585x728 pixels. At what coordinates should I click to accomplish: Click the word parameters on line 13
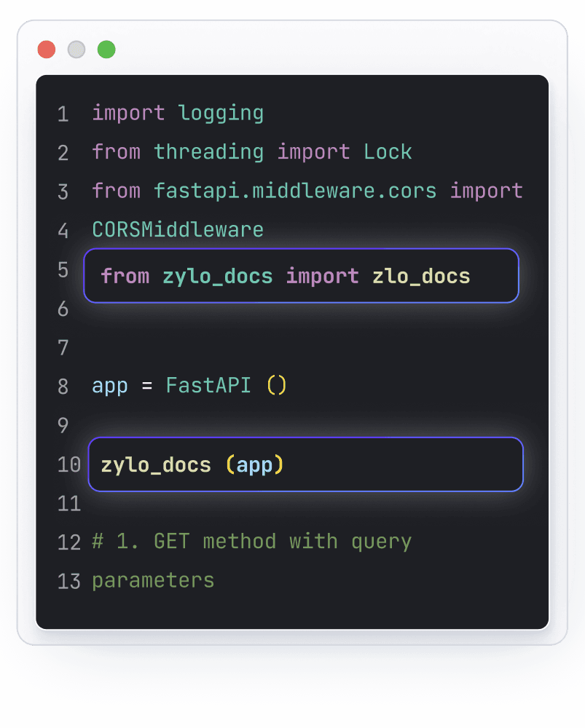tap(153, 580)
